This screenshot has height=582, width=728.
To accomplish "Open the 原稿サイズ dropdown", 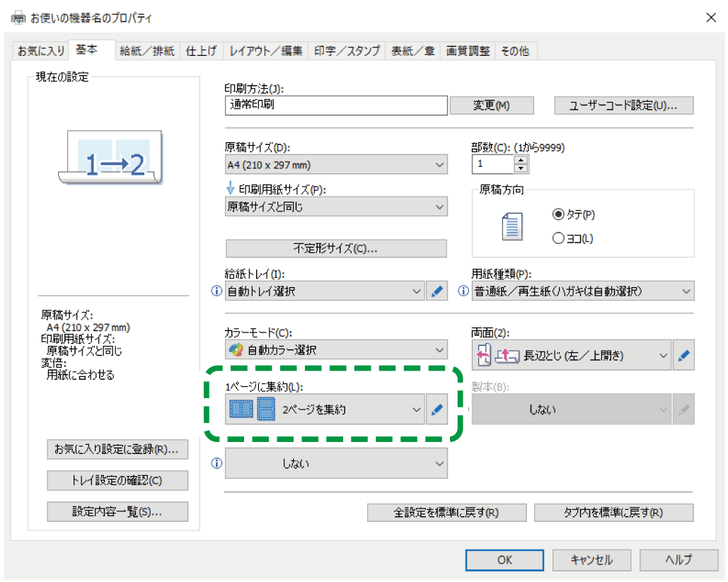I will click(336, 165).
